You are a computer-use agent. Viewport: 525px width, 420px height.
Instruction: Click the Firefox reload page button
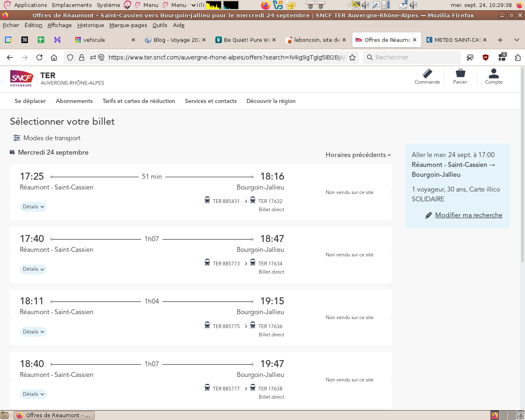click(39, 57)
